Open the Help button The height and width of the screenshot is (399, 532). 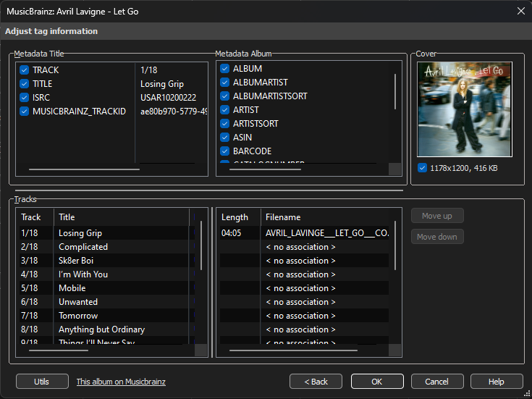point(497,382)
